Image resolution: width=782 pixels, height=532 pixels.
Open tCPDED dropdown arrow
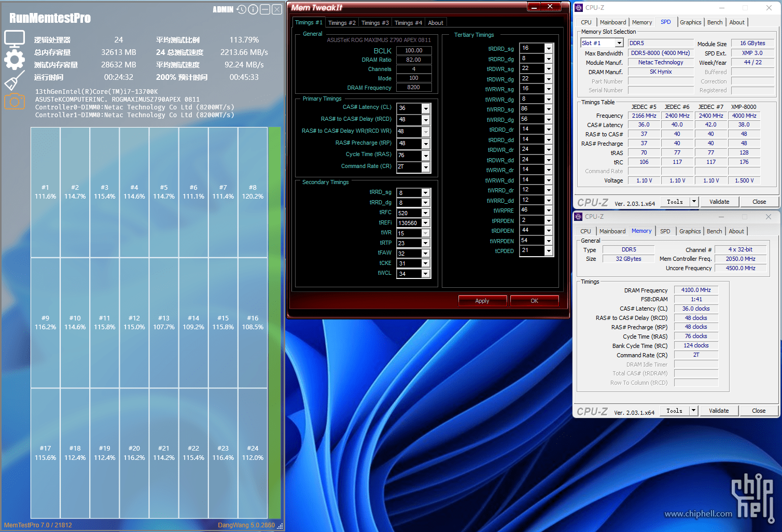[549, 250]
